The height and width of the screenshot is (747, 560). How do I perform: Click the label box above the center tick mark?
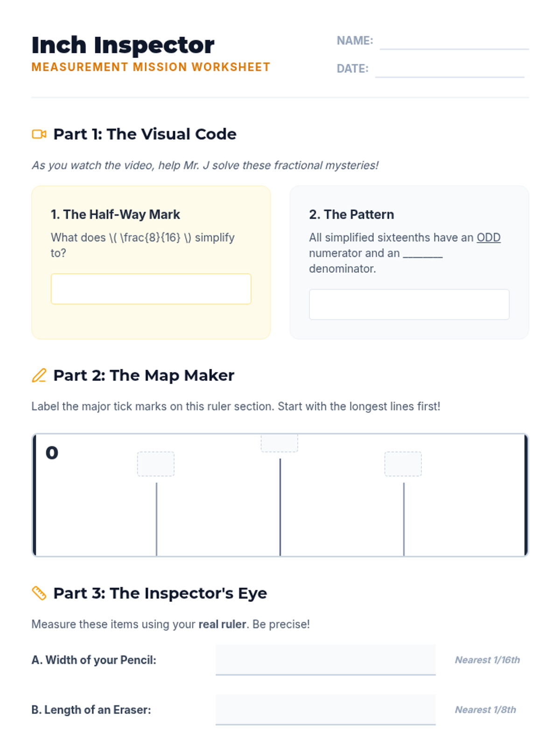pyautogui.click(x=280, y=443)
